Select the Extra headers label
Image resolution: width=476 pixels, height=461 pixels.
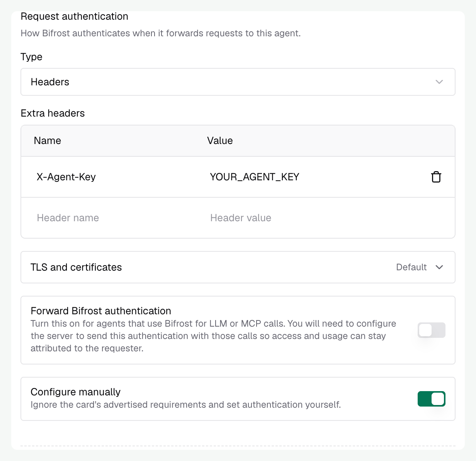click(53, 113)
